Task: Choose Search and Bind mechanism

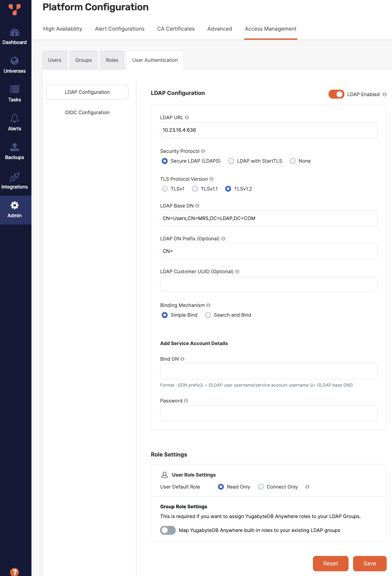Action: click(208, 315)
